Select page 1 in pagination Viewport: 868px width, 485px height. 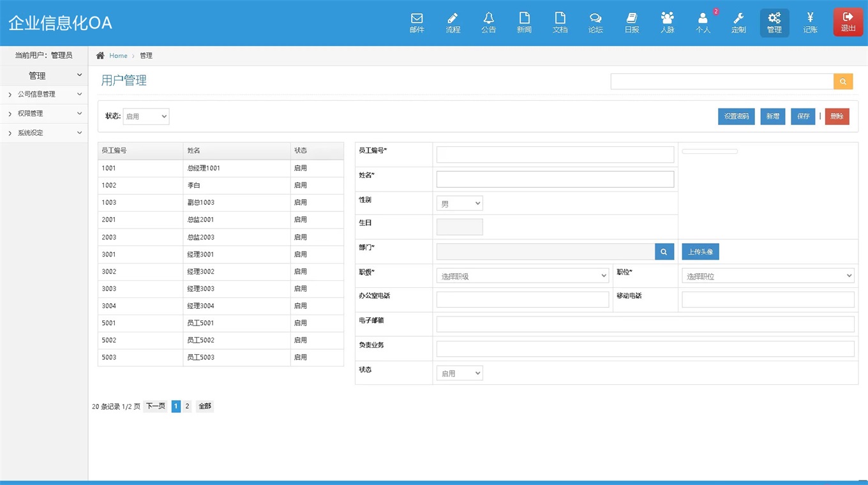[x=176, y=406]
